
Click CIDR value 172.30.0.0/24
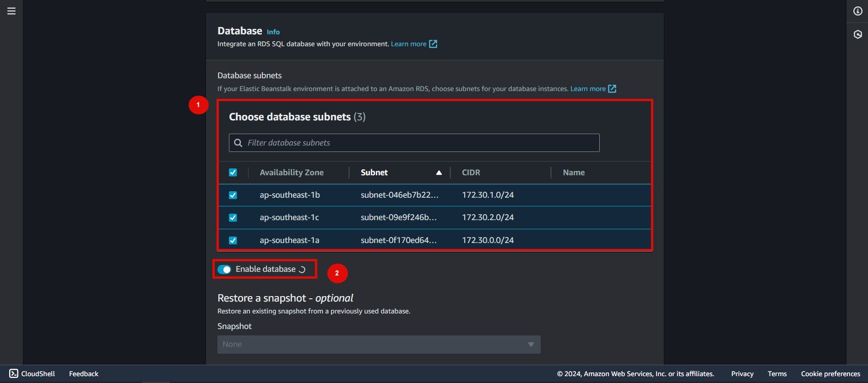[488, 240]
